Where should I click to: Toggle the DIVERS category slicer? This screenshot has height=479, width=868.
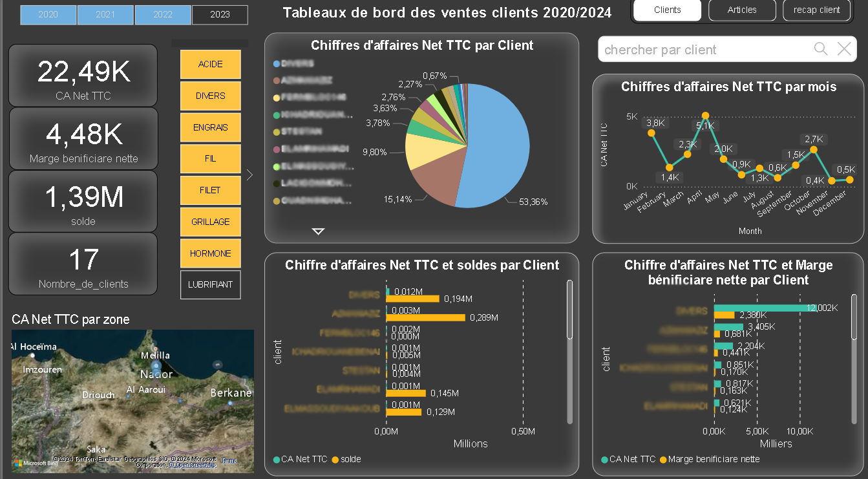210,96
